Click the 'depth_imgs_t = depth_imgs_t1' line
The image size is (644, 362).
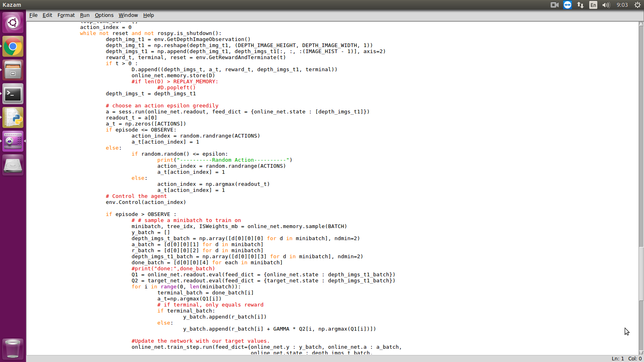click(x=151, y=94)
